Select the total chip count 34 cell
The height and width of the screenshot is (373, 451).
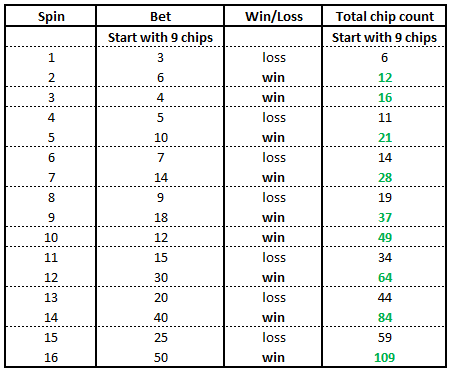click(x=385, y=258)
